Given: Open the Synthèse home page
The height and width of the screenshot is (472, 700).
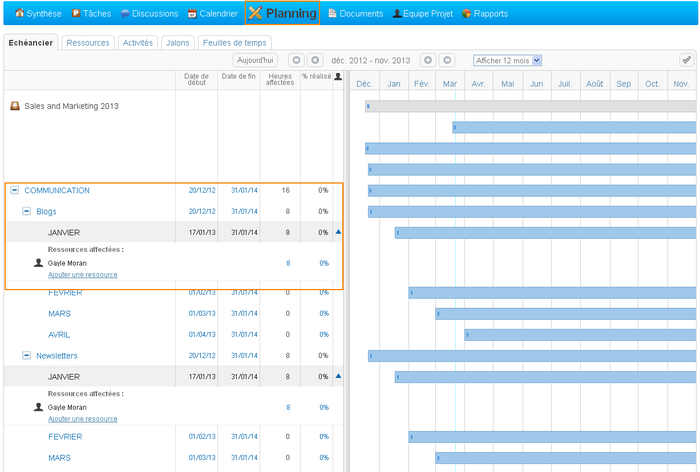Looking at the screenshot, I should (38, 14).
